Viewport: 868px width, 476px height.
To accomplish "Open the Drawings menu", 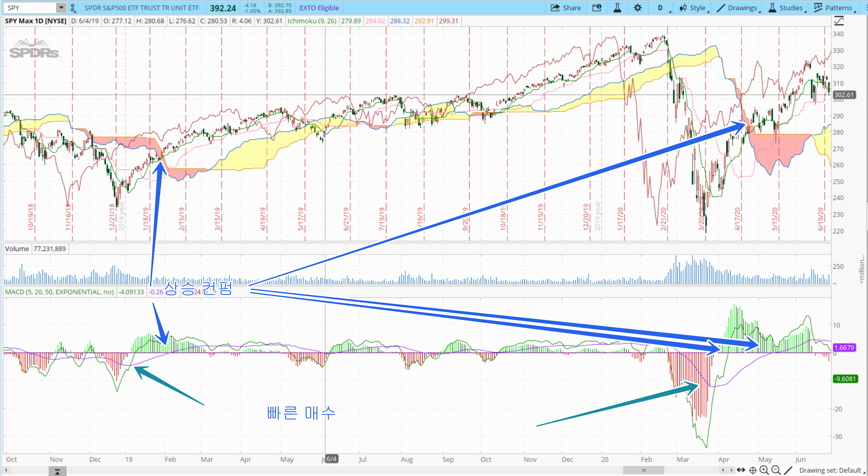I will [x=738, y=8].
